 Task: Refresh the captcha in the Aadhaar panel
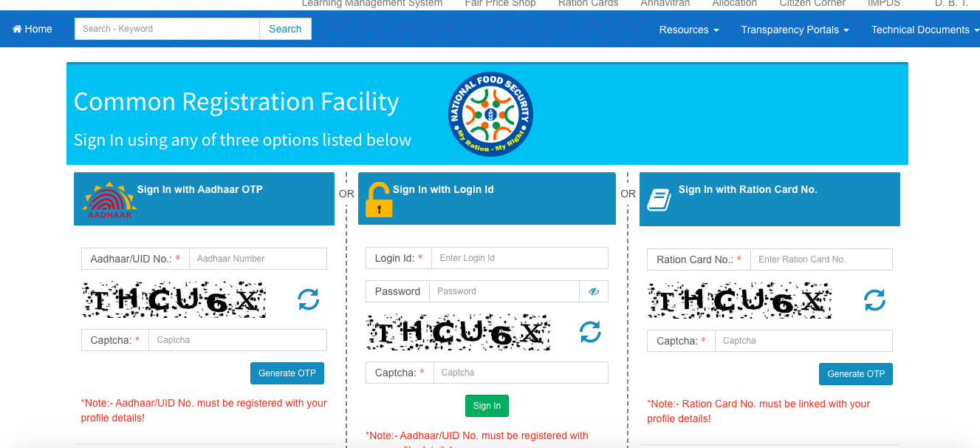[308, 299]
